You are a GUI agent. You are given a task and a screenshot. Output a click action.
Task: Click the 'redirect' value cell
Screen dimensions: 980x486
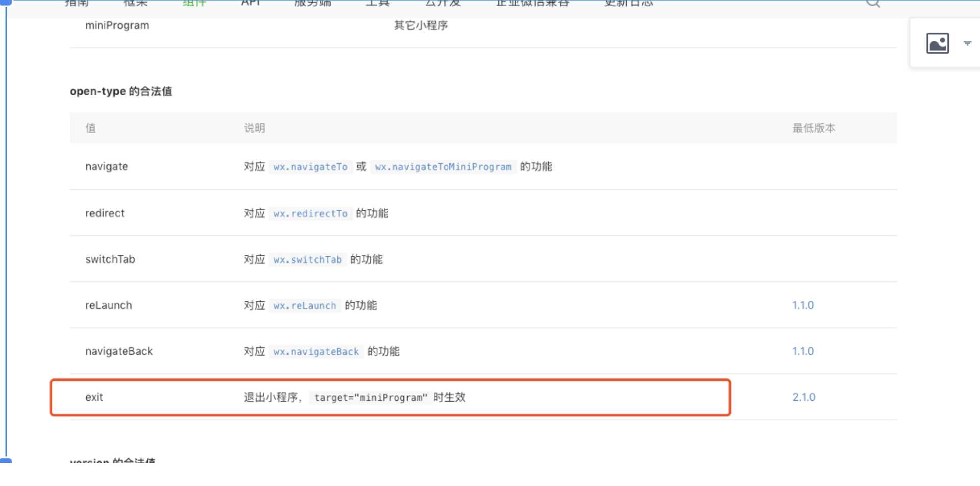(x=105, y=213)
